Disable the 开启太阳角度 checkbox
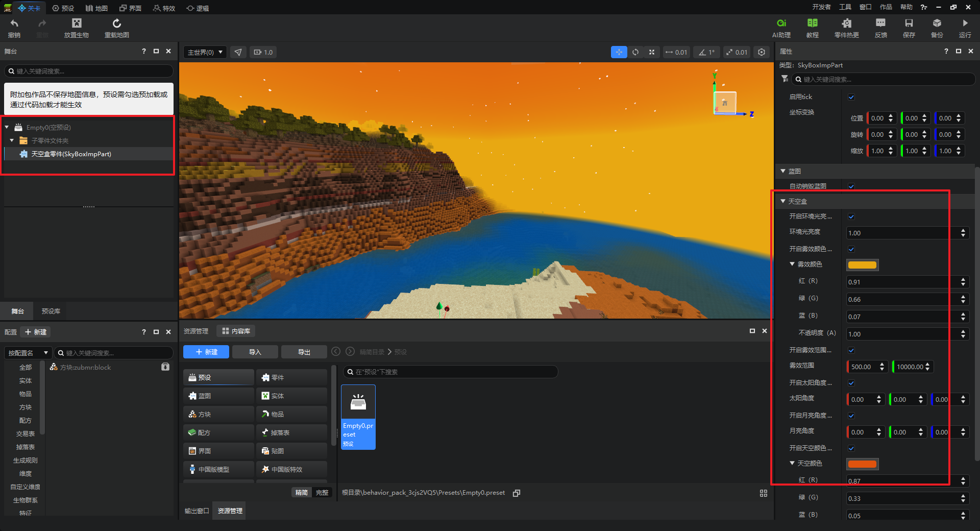980x531 pixels. coord(851,383)
